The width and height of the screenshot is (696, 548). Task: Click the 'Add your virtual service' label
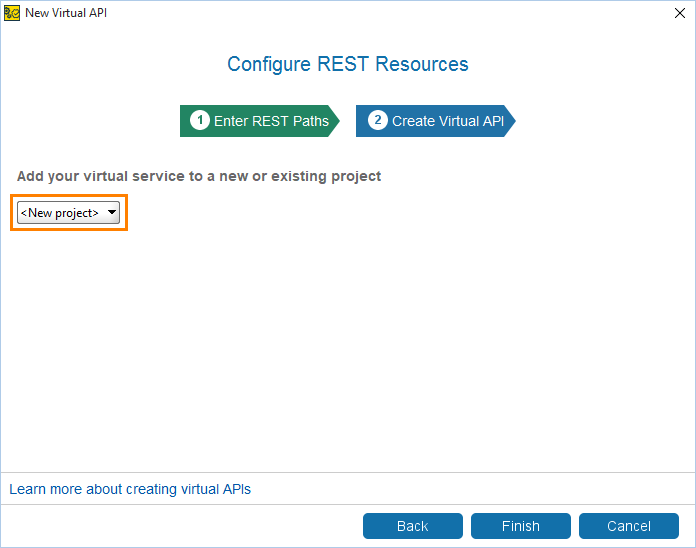click(x=199, y=176)
